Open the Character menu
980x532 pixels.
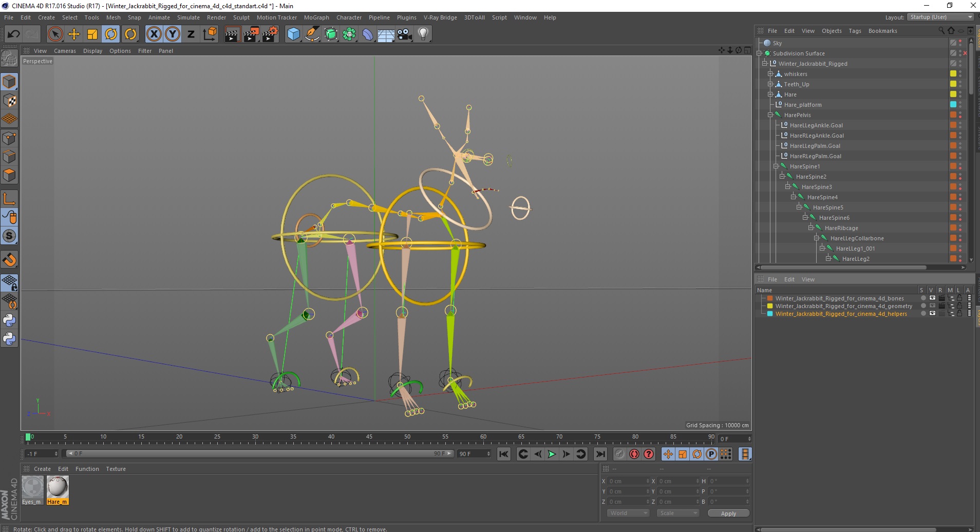click(x=349, y=17)
